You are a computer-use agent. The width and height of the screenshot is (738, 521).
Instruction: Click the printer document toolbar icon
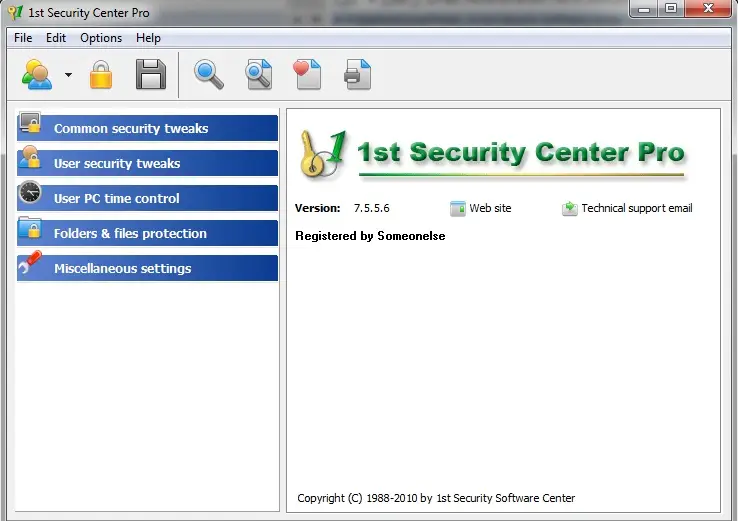pos(358,74)
